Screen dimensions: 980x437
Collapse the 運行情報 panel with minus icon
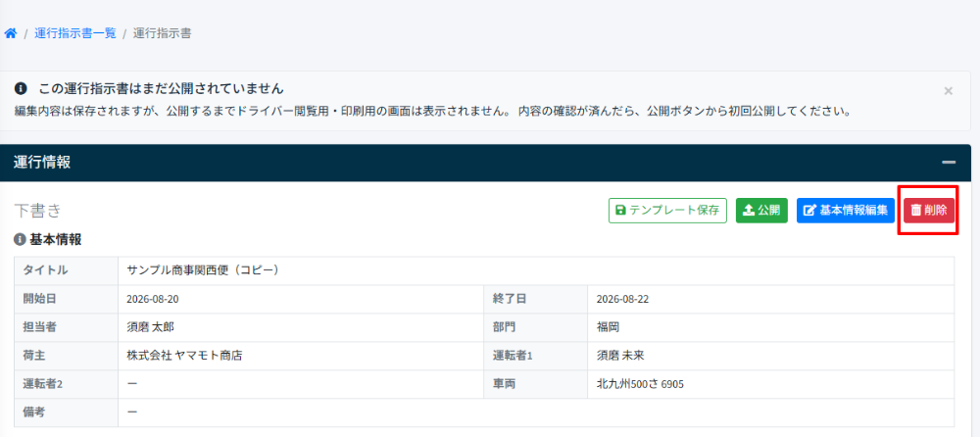(949, 163)
